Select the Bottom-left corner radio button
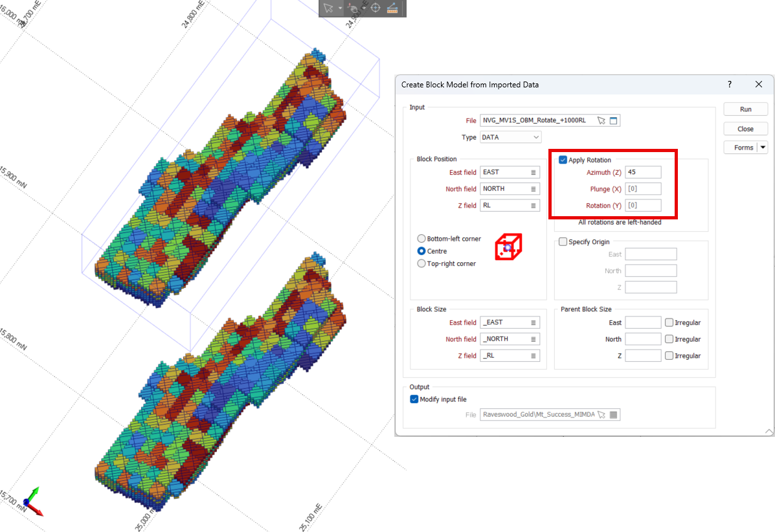Viewport: 775px width, 532px height. tap(422, 239)
